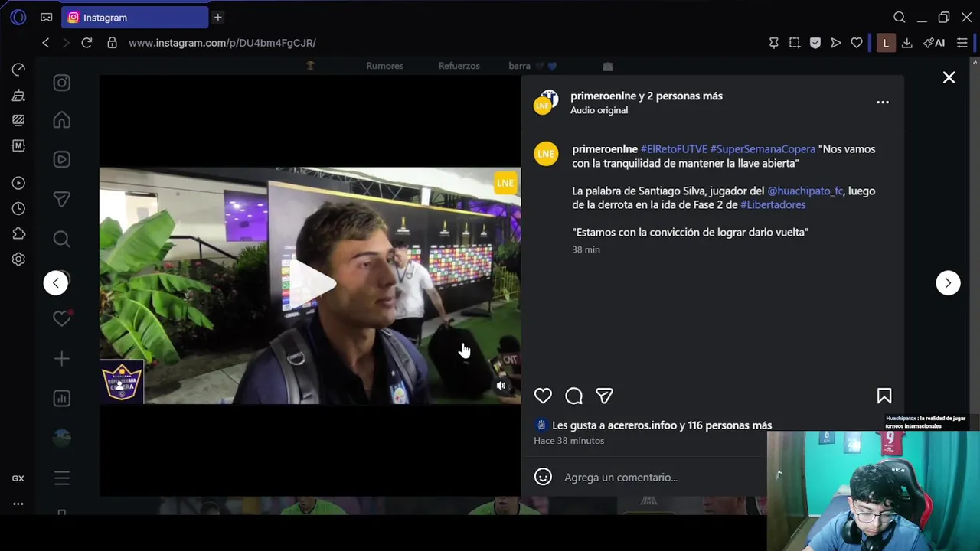This screenshot has width=980, height=551.
Task: Open browser history clock icon
Action: point(18,208)
